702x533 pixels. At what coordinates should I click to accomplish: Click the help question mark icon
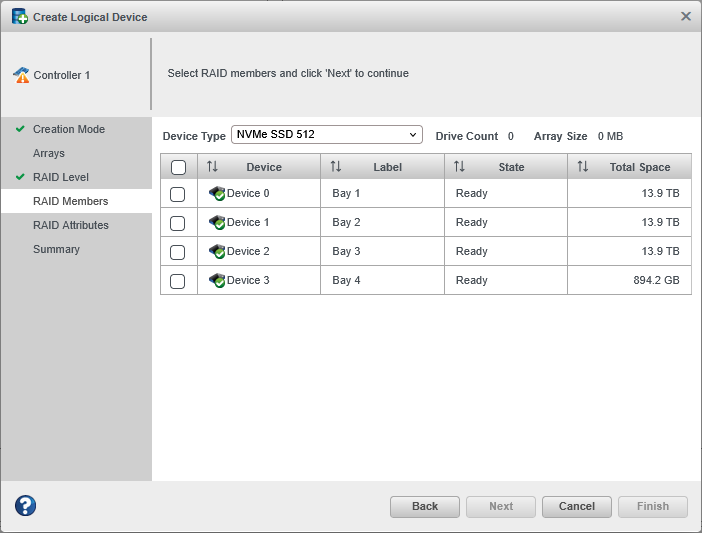click(25, 506)
